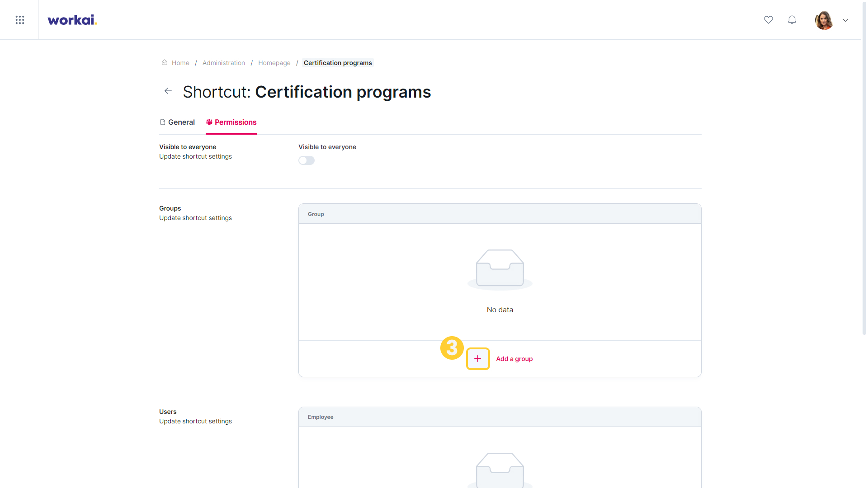868x488 pixels.
Task: Click the Groups section heading
Action: (x=170, y=208)
